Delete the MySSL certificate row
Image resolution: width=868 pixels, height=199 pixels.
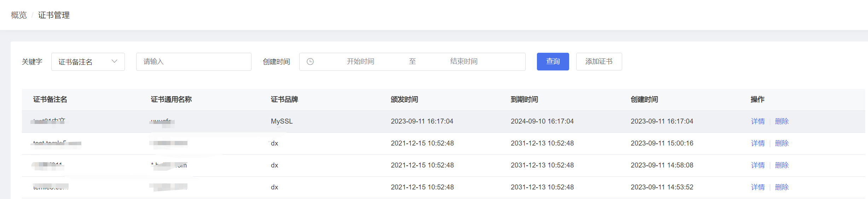[x=781, y=121]
